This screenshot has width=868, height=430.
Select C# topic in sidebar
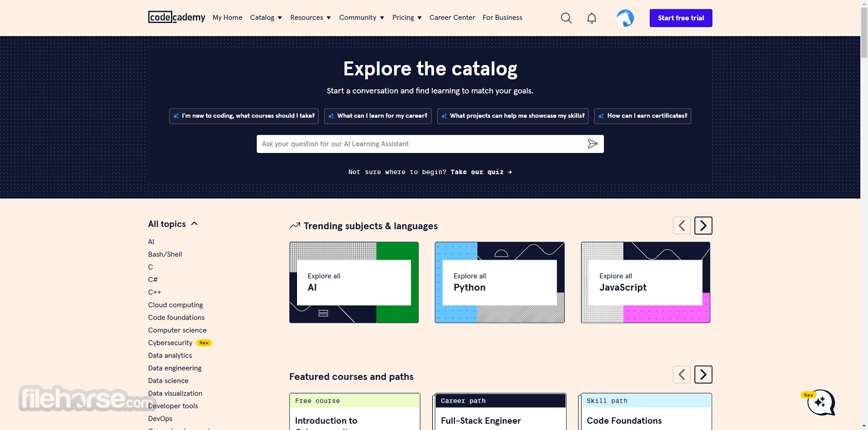[x=153, y=279]
